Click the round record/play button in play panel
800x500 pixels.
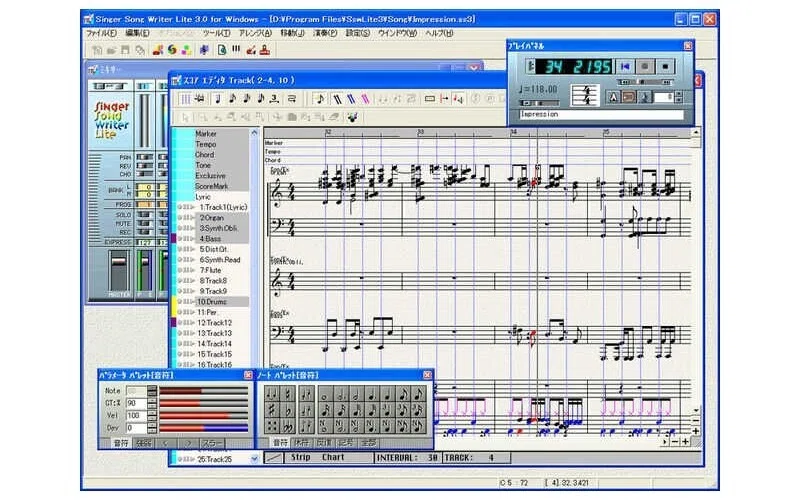[645, 66]
